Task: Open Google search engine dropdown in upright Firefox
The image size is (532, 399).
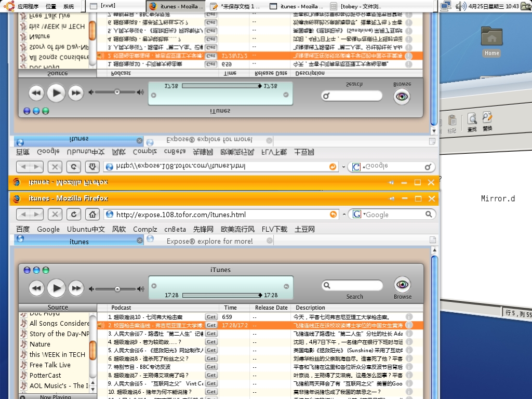Action: click(358, 215)
